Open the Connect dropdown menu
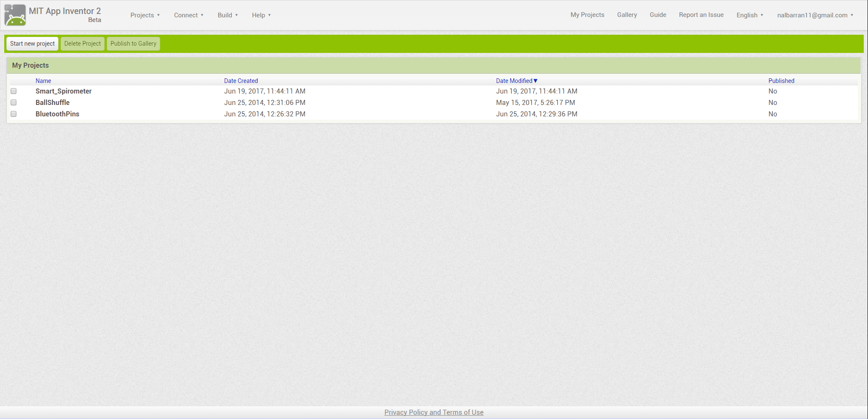The width and height of the screenshot is (868, 419). (189, 15)
